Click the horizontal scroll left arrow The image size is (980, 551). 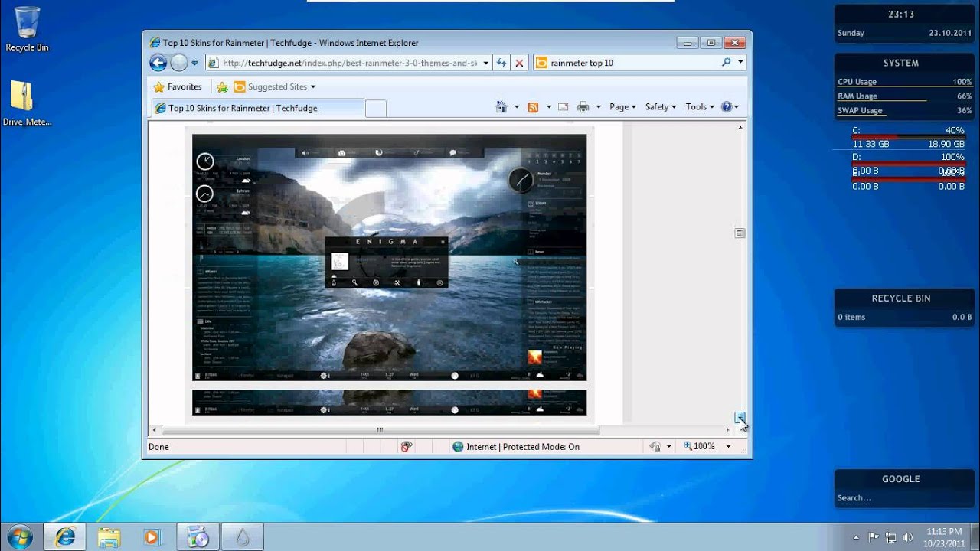(x=155, y=430)
